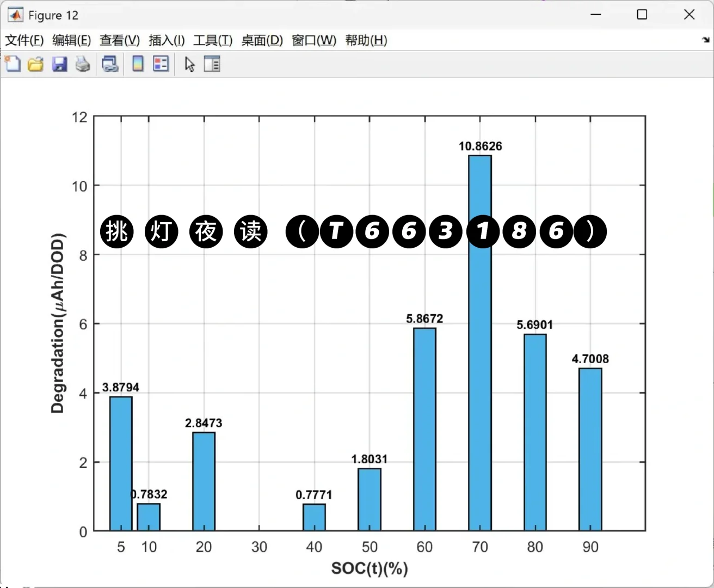Select the Degradation(μAh/DOD) y-axis label

point(58,323)
